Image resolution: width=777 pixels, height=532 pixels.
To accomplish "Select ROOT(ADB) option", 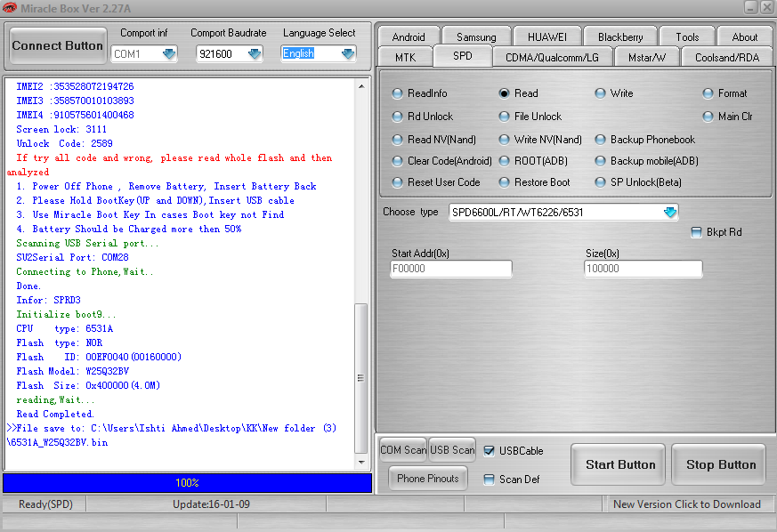I will [x=533, y=161].
